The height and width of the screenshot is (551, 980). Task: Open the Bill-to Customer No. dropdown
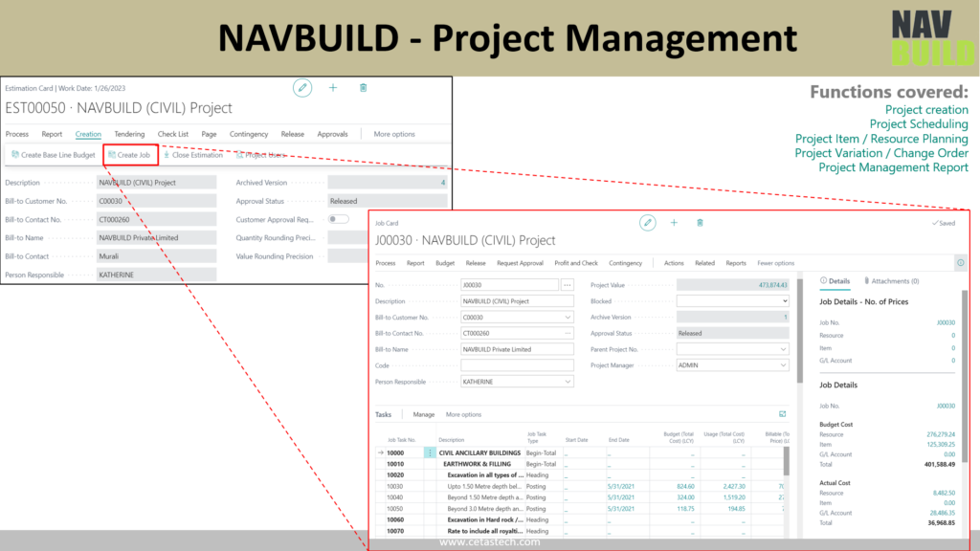click(x=568, y=317)
